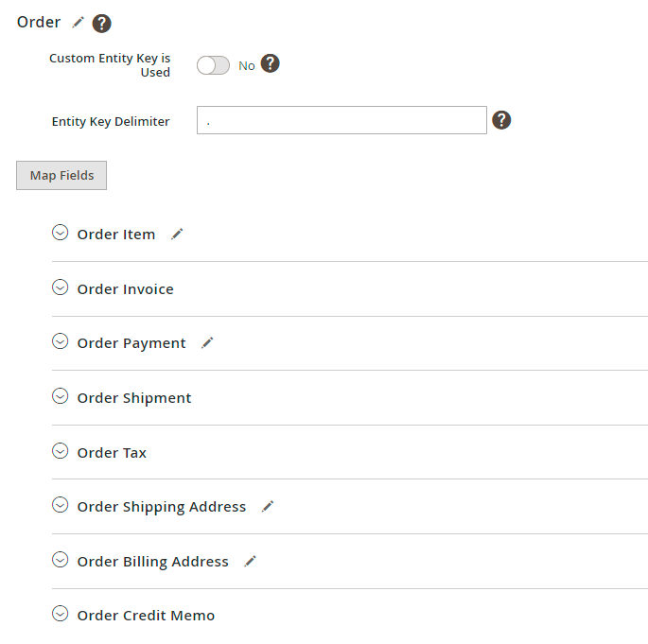
Task: Toggle Custom Entity Key is Used switch
Action: pos(213,65)
